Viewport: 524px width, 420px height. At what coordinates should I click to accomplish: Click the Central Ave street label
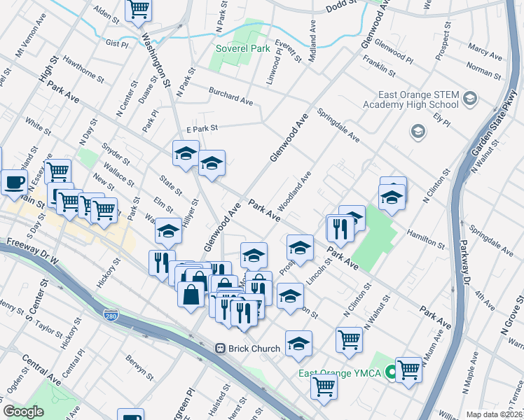point(42,370)
